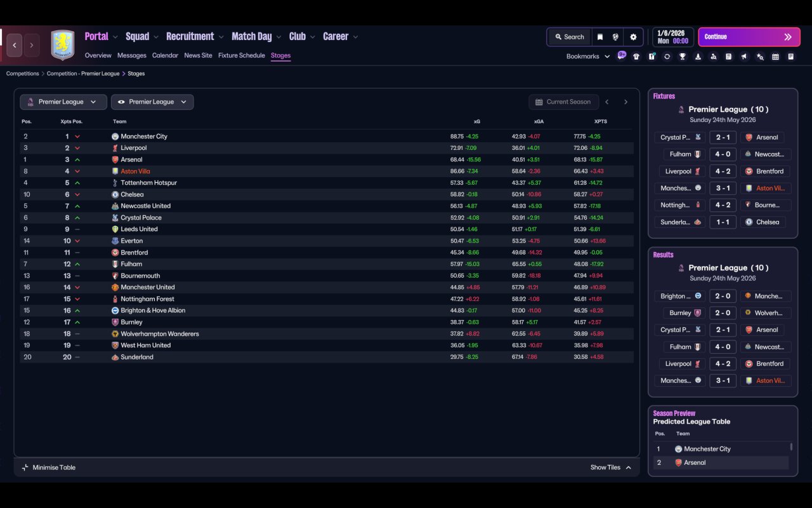
Task: Open the Premier League competition dropdown
Action: point(63,102)
